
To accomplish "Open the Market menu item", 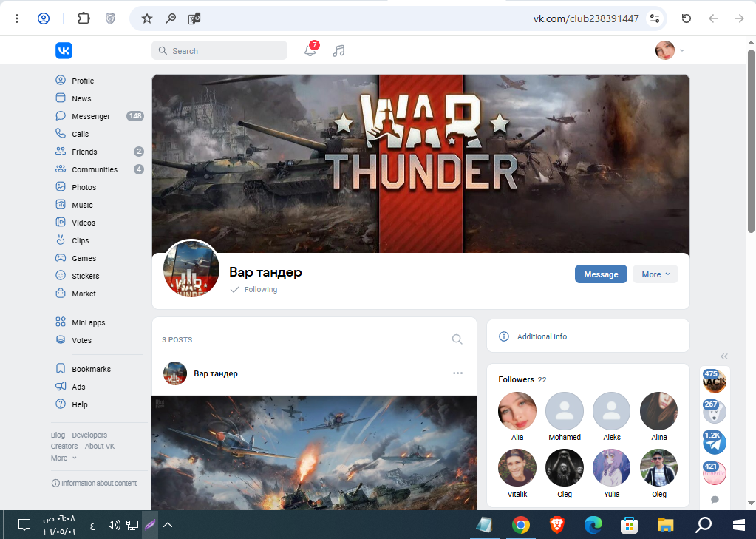I will (99, 294).
